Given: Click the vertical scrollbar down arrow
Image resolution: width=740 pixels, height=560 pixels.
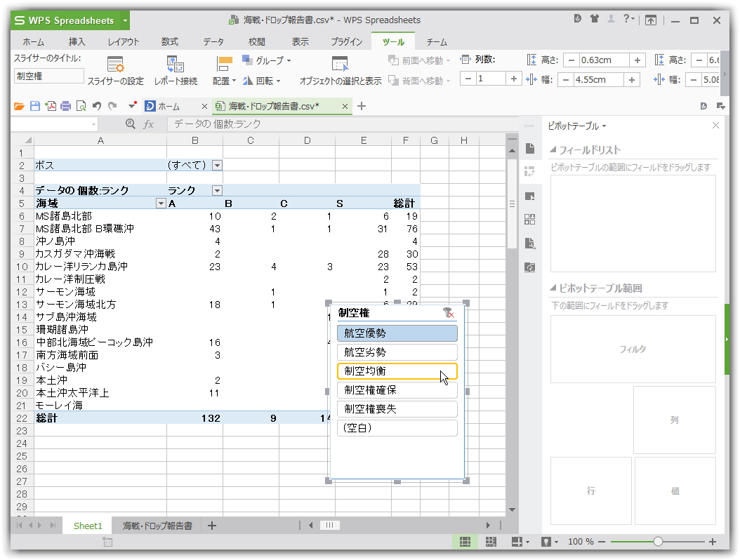Looking at the screenshot, I should tap(512, 509).
